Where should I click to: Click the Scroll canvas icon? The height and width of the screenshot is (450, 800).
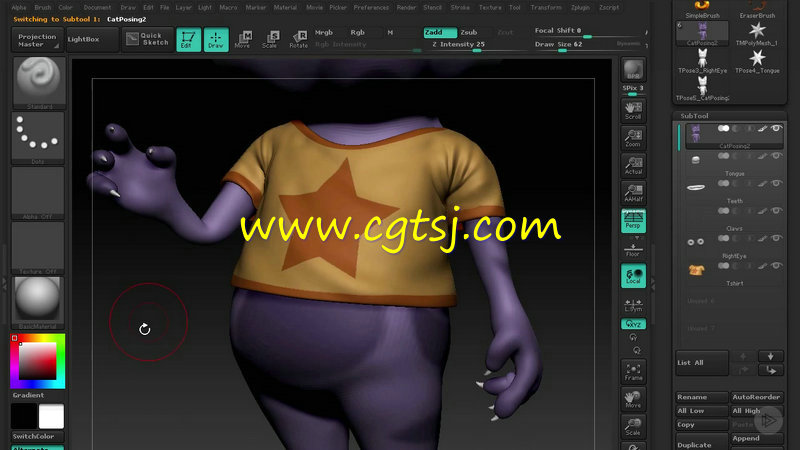[x=633, y=110]
